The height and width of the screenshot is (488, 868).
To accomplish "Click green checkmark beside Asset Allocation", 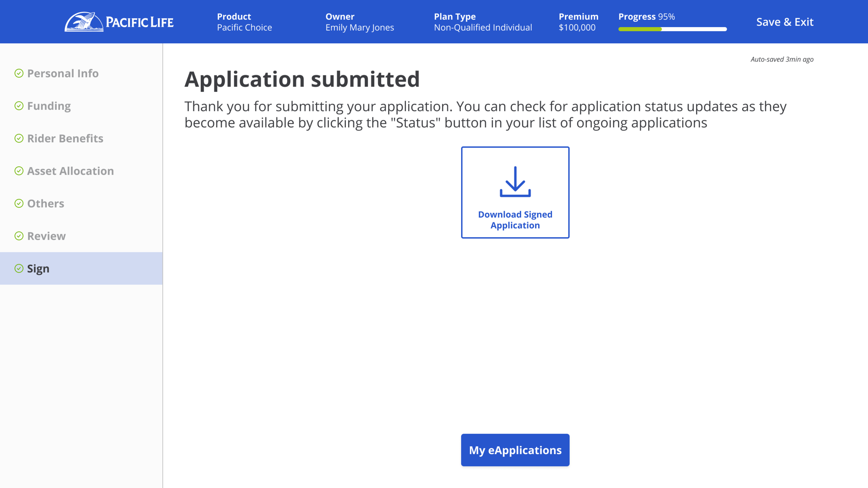I will tap(19, 171).
